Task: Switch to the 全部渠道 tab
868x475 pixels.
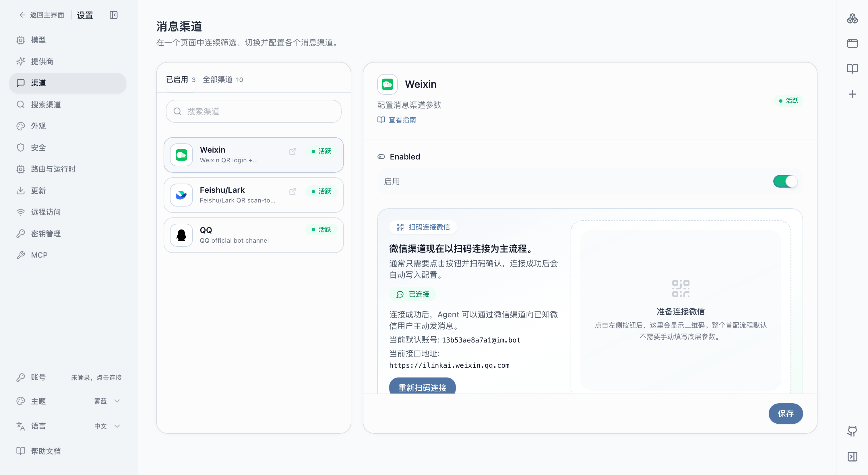Action: [222, 80]
